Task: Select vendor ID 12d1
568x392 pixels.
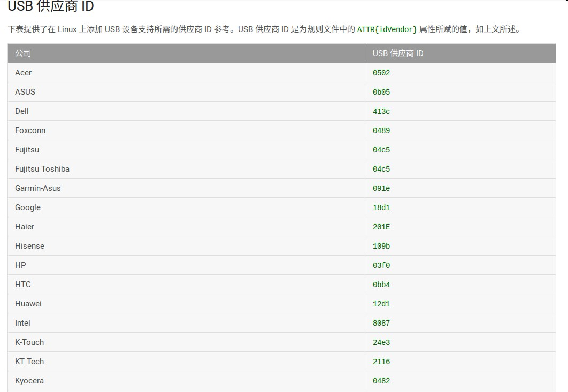Action: 381,304
